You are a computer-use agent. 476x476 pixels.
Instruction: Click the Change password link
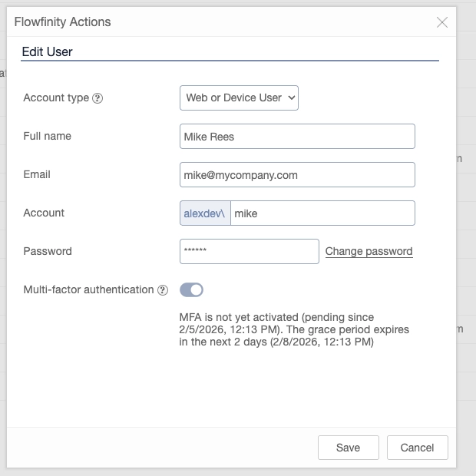[369, 251]
